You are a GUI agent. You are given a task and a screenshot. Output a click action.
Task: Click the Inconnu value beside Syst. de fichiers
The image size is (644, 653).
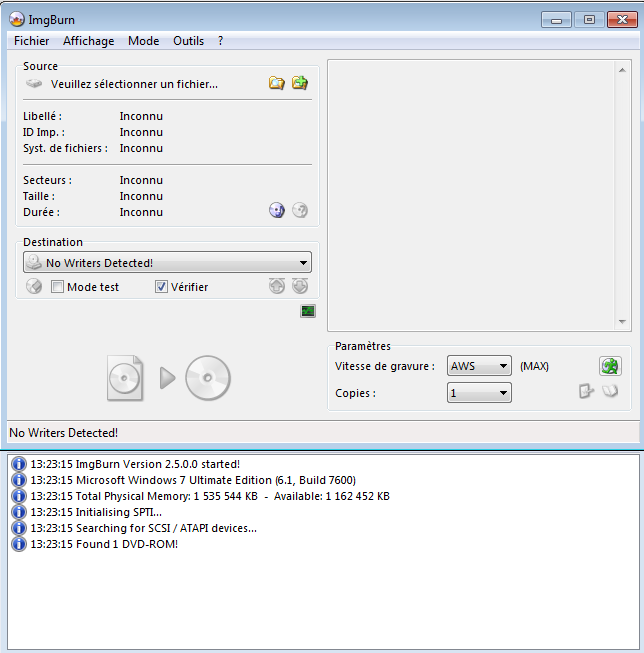141,148
